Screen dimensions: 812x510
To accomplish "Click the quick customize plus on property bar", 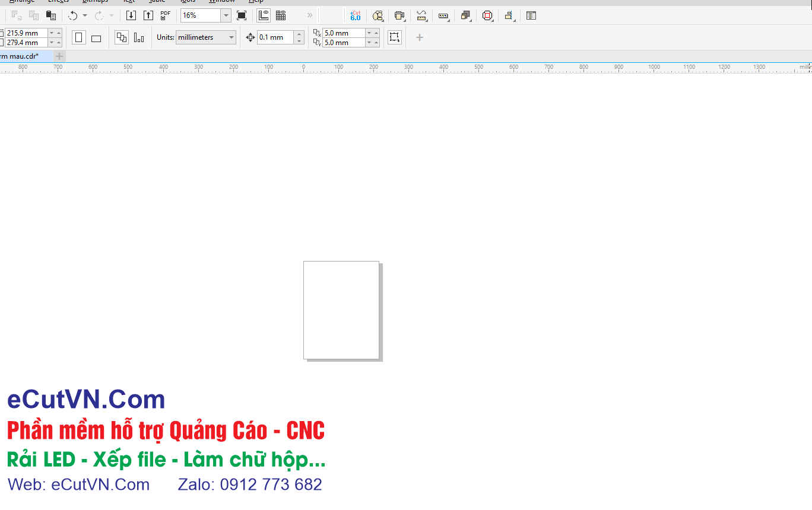I will [x=420, y=37].
